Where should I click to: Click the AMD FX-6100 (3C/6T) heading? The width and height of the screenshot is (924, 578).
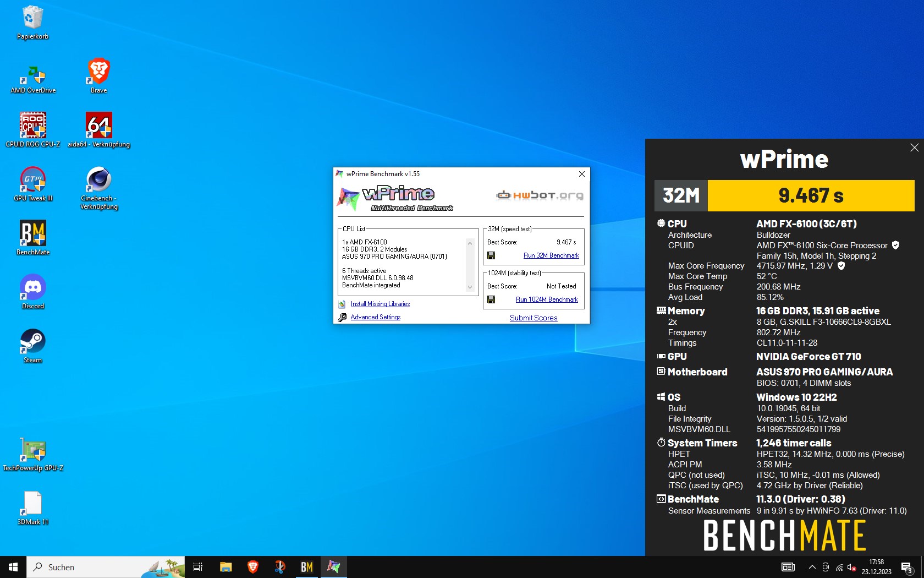coord(806,224)
